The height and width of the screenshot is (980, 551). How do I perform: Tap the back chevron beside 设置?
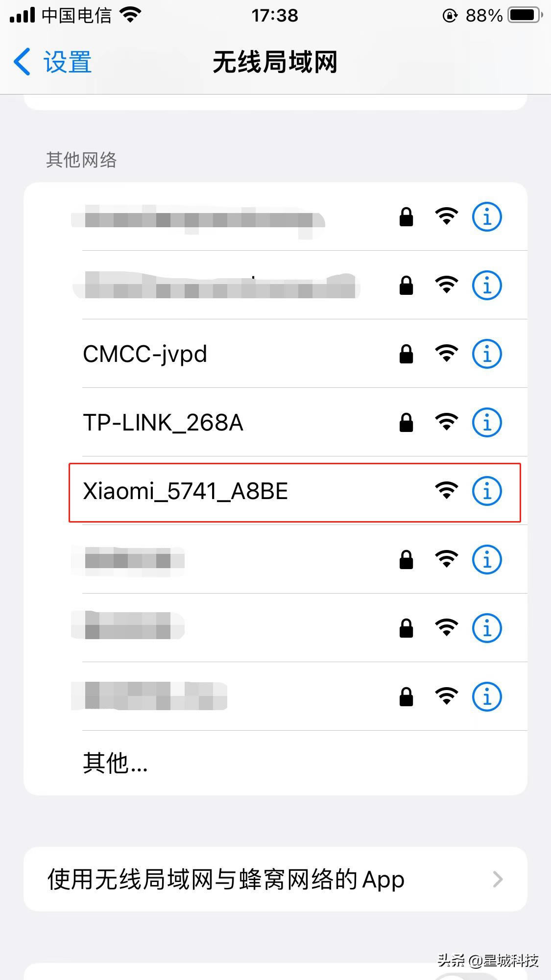click(x=22, y=62)
